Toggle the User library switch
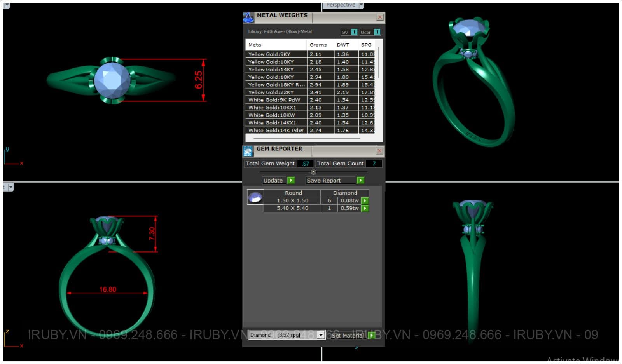Viewport: 622px width, 364px height. point(377,32)
